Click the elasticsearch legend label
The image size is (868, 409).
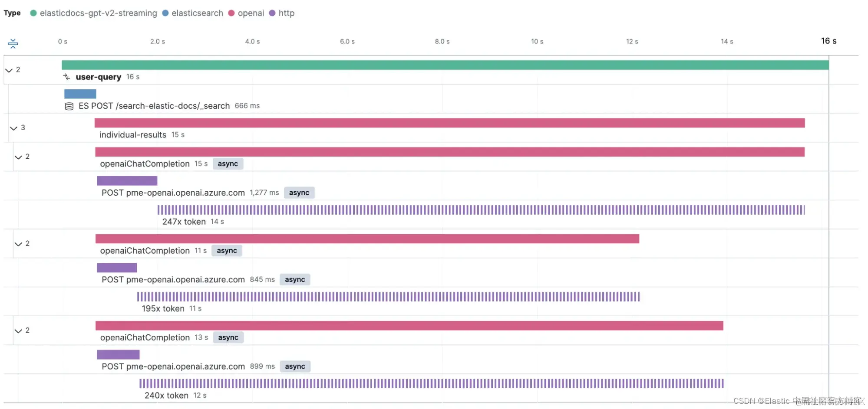198,13
